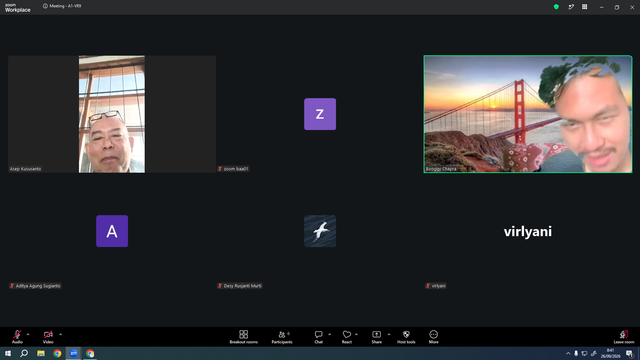Open the More options menu
This screenshot has width=640, height=360.
[433, 337]
